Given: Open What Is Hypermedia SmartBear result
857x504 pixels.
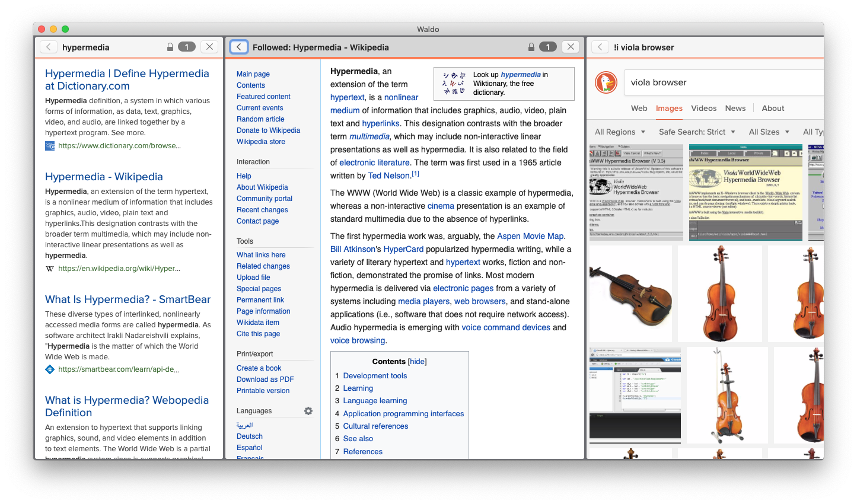Looking at the screenshot, I should [x=128, y=299].
